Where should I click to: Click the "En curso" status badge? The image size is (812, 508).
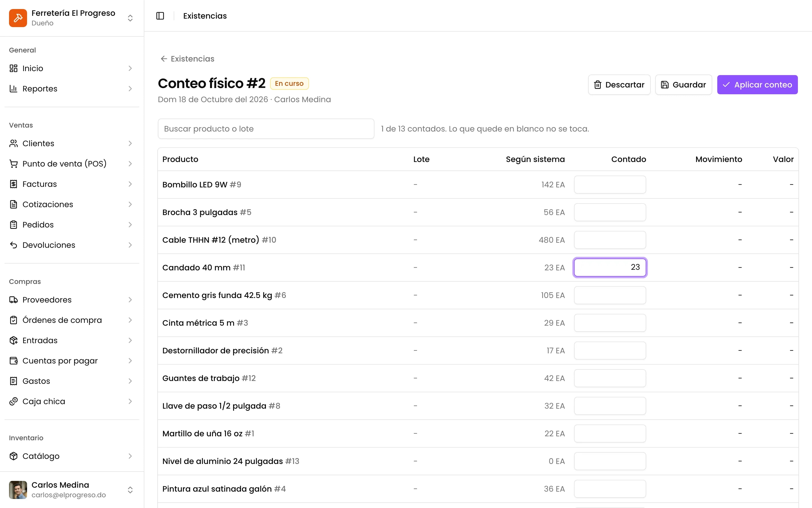[x=289, y=83]
